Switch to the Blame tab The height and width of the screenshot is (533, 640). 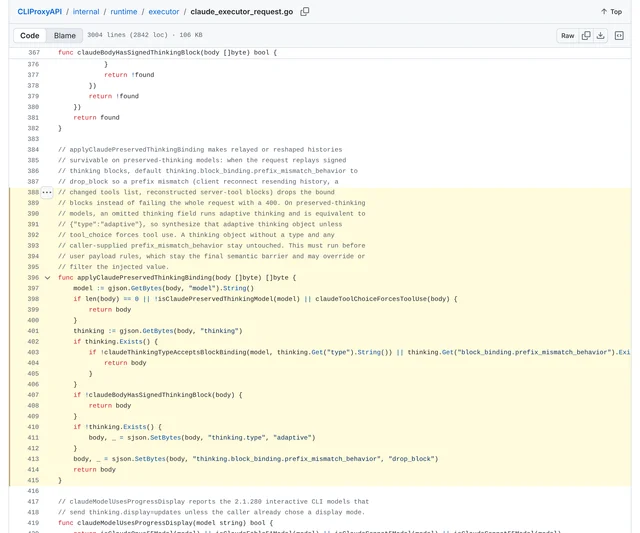[x=64, y=36]
